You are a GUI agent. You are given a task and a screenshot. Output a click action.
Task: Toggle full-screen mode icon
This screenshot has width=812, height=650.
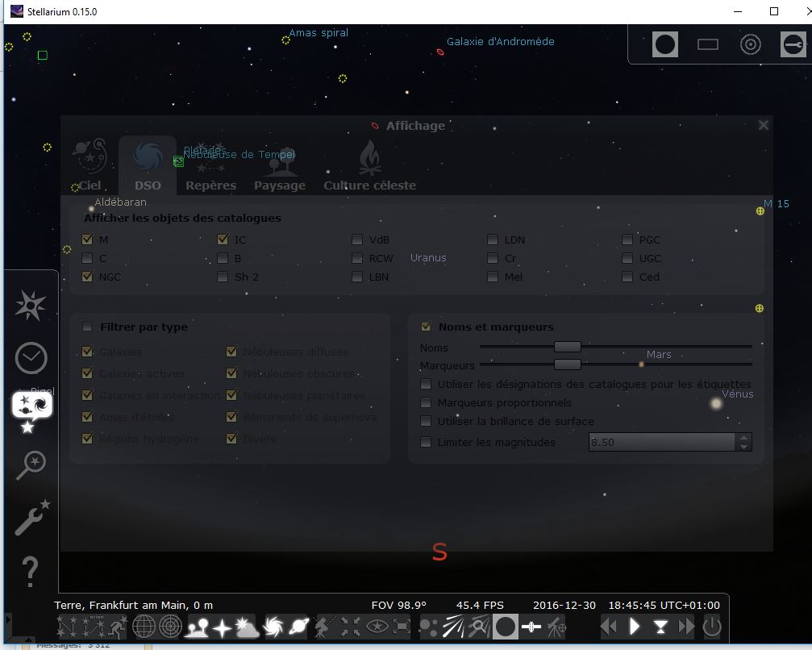[402, 627]
